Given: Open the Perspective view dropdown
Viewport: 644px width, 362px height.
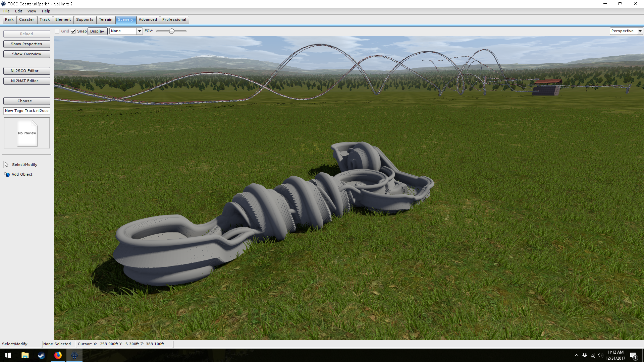Looking at the screenshot, I should (x=640, y=31).
